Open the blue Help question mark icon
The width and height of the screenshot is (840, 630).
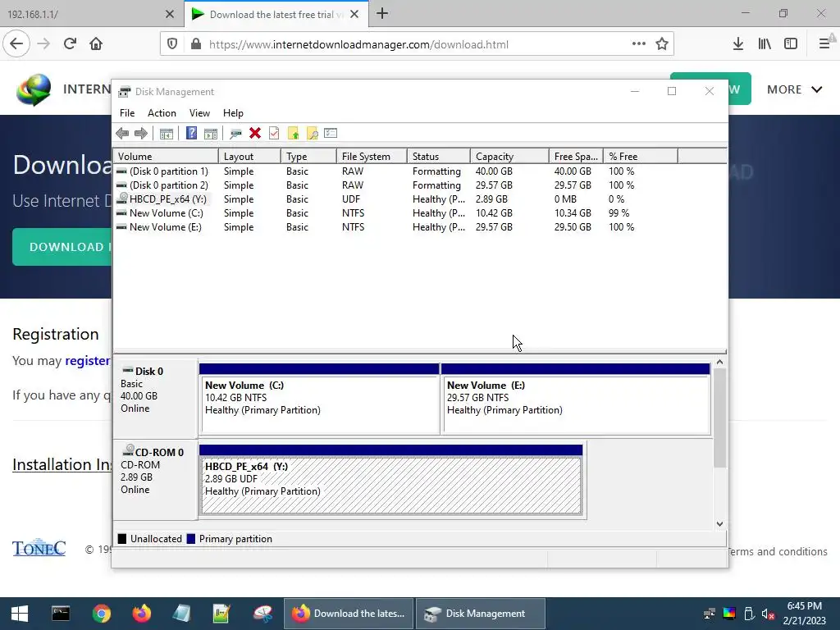pyautogui.click(x=191, y=133)
